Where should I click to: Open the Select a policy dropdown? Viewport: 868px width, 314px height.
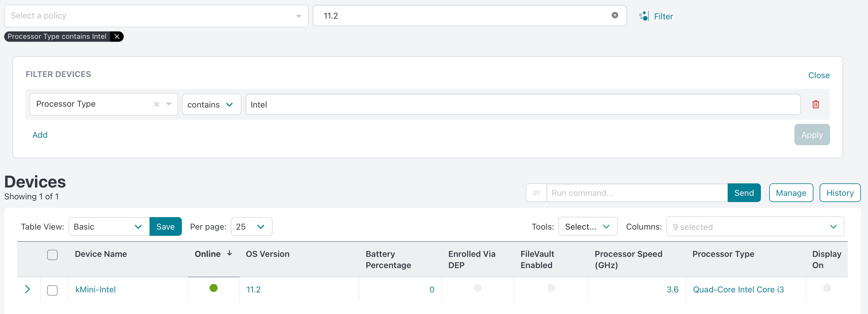point(156,16)
